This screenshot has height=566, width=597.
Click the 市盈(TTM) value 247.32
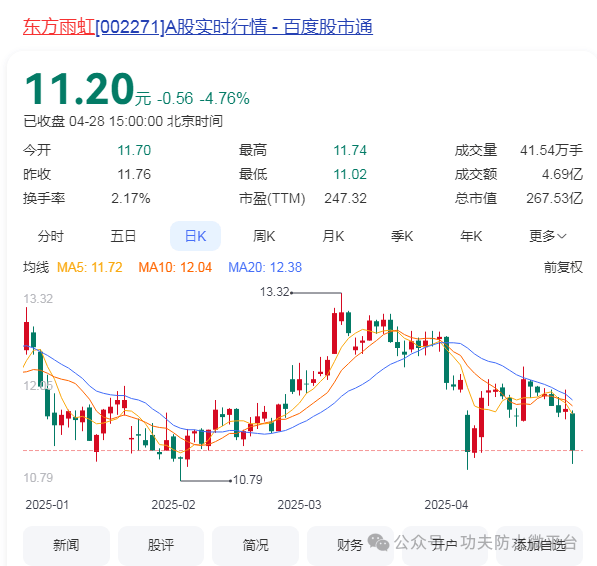coord(345,198)
